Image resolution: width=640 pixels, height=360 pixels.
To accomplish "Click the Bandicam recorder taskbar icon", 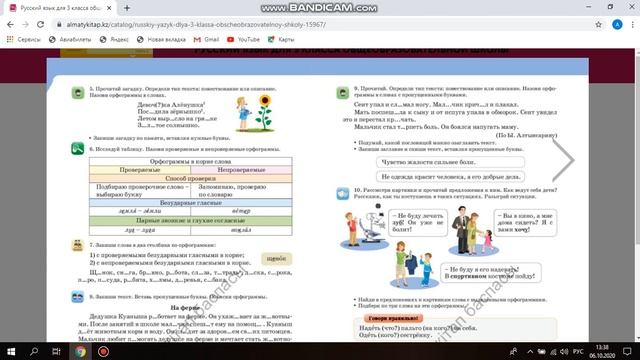I will point(103,351).
